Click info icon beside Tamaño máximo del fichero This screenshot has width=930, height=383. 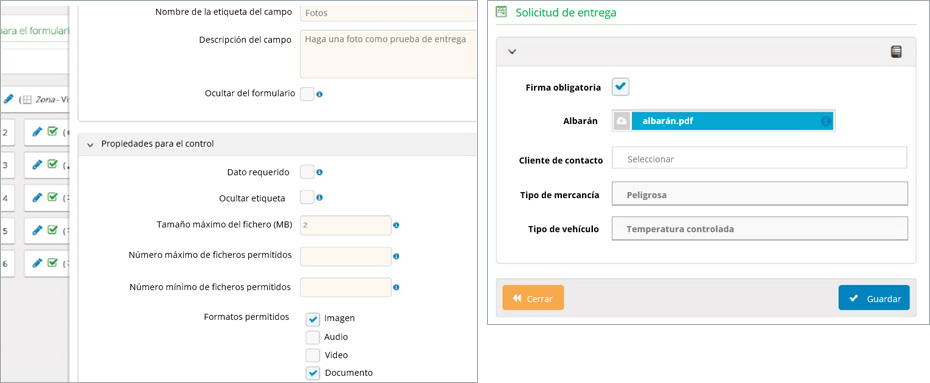(396, 225)
